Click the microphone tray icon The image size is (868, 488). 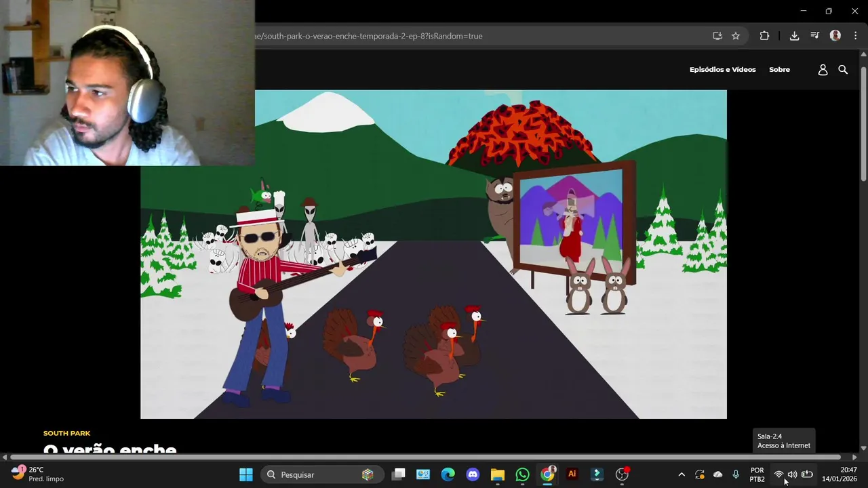[736, 474]
